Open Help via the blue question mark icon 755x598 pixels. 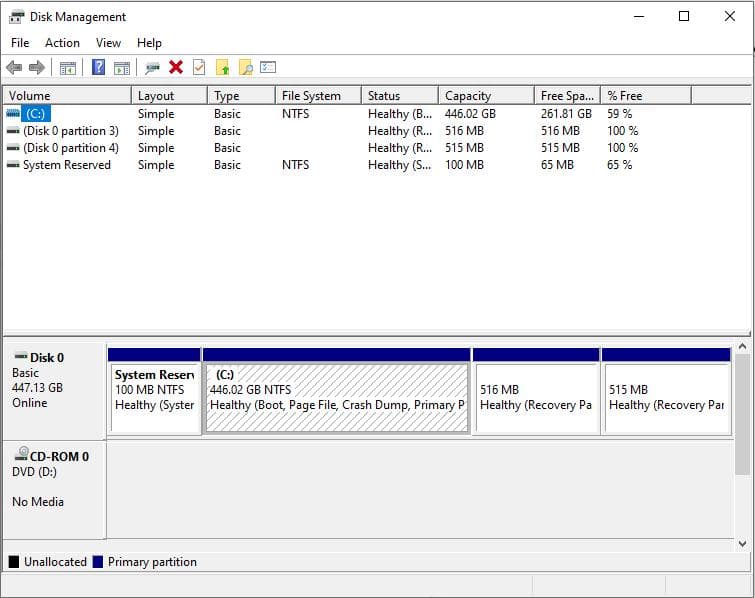(98, 67)
